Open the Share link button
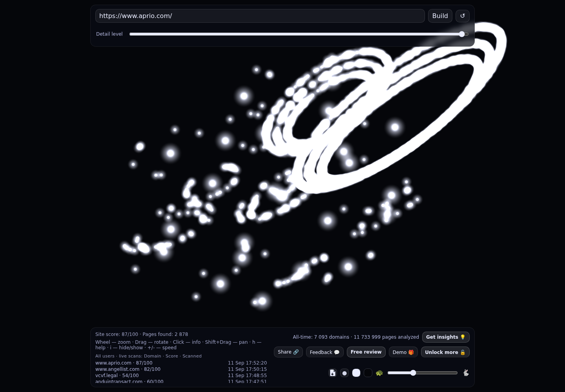This screenshot has height=392, width=565. coord(288,352)
